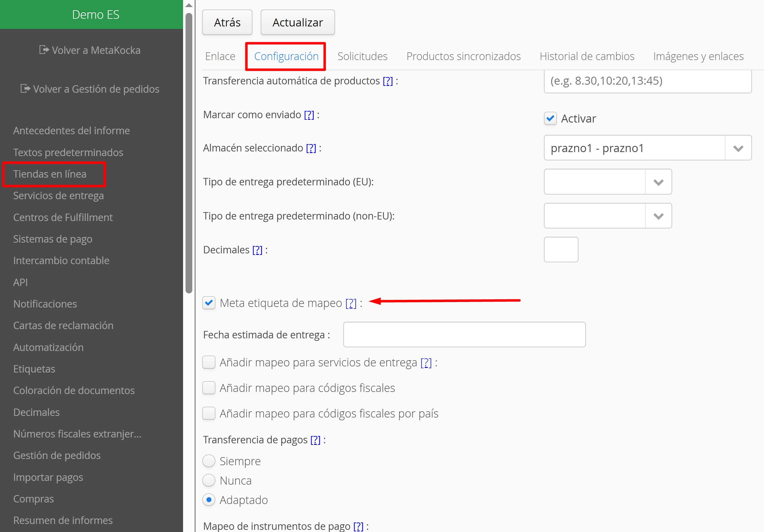The width and height of the screenshot is (764, 532).
Task: Open the Productos sincronizados tab
Action: click(463, 56)
